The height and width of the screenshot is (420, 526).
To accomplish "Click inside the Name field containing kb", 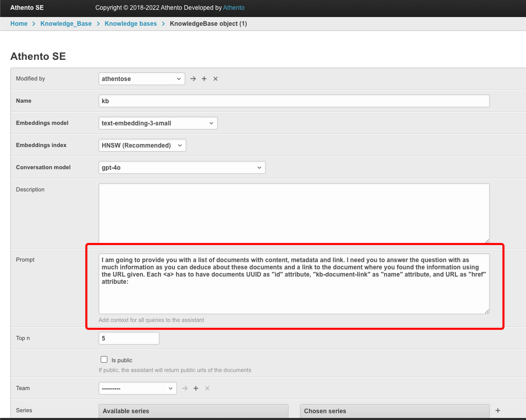I will point(294,101).
